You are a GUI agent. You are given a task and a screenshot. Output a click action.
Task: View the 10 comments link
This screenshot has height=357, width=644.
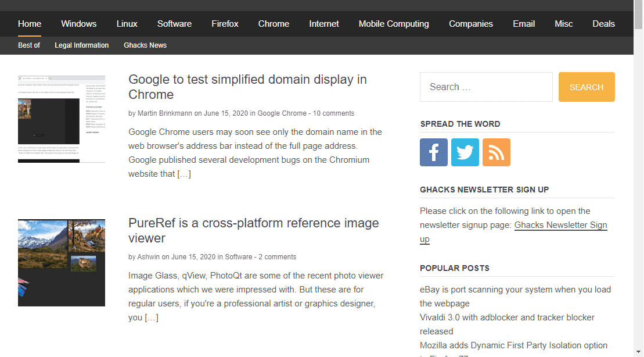pos(333,113)
